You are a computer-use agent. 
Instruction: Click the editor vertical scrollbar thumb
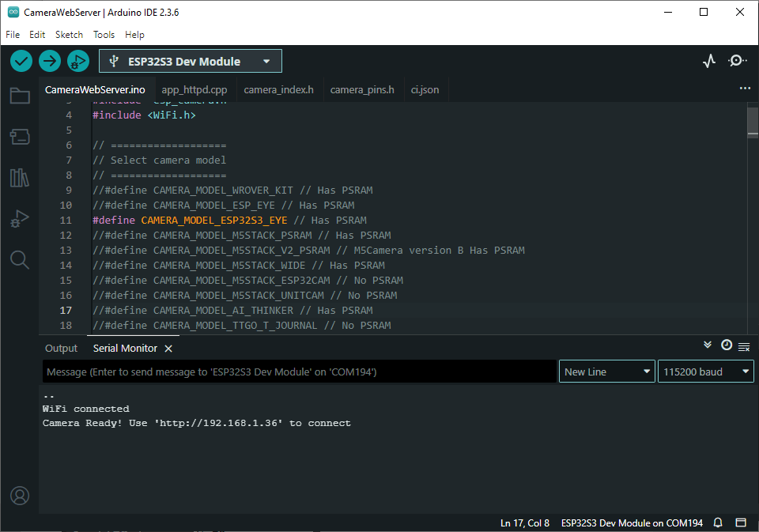tap(753, 123)
